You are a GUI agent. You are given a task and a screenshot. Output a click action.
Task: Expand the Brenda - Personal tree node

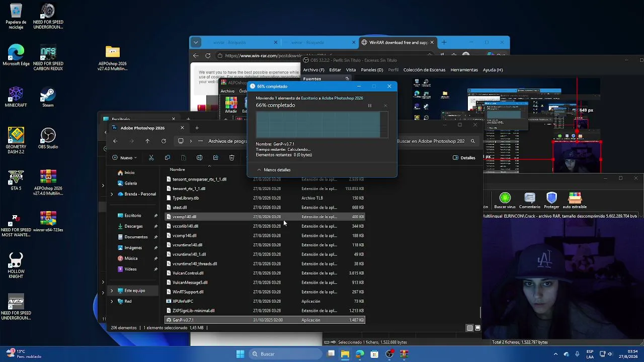click(x=112, y=194)
